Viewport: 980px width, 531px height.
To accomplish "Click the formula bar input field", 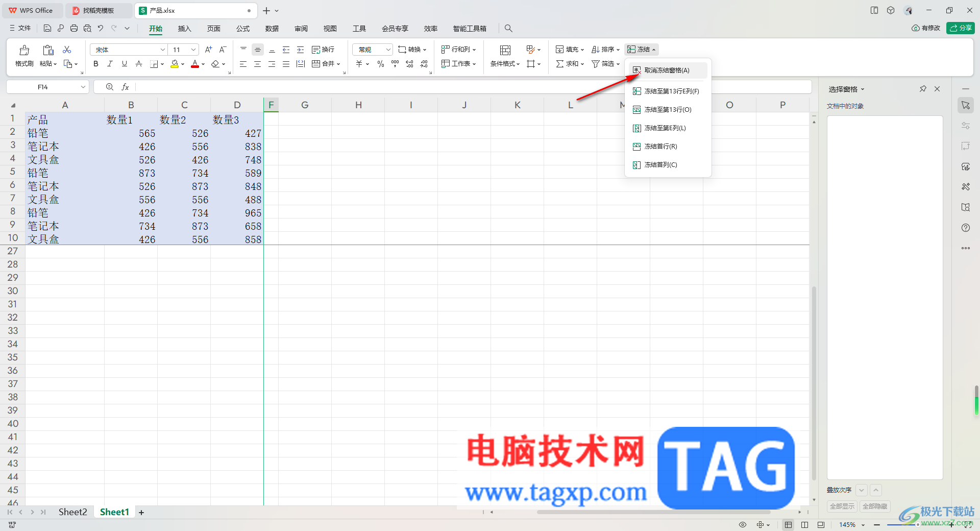I will pyautogui.click(x=473, y=87).
